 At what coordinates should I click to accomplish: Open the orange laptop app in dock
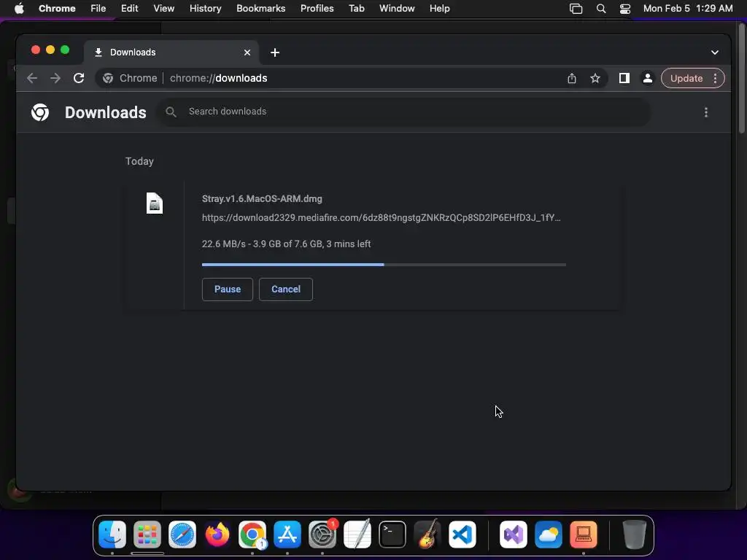click(584, 534)
